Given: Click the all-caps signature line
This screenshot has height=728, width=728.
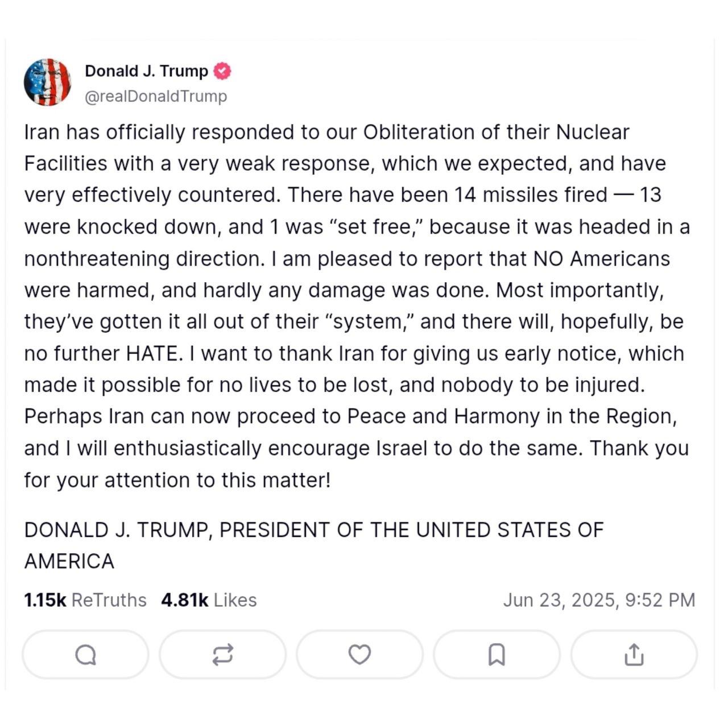Looking at the screenshot, I should coord(313,530).
